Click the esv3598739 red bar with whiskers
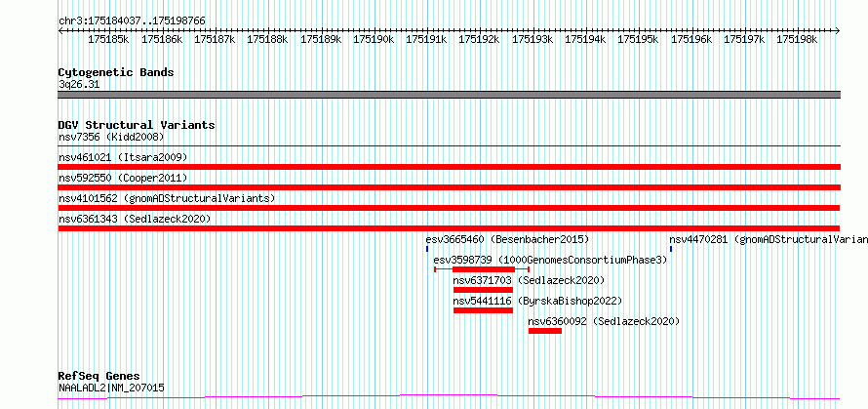This screenshot has height=409, width=868. click(x=482, y=269)
